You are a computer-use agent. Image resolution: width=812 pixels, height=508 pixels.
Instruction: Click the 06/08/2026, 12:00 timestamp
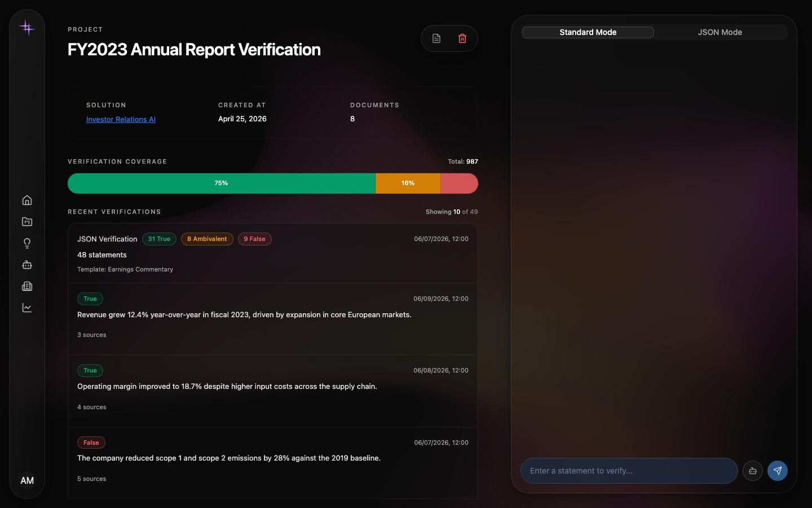click(x=441, y=370)
